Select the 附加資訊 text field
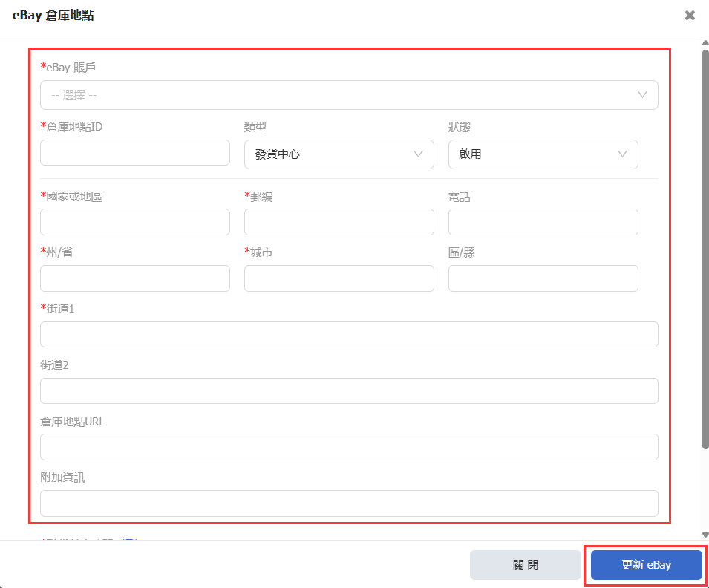Screen dimensions: 709x588 (x=349, y=503)
